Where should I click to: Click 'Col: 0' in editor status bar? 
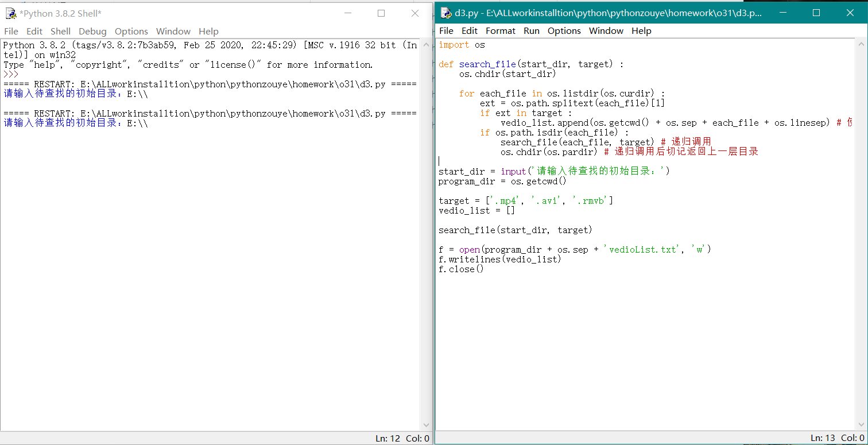tap(853, 438)
